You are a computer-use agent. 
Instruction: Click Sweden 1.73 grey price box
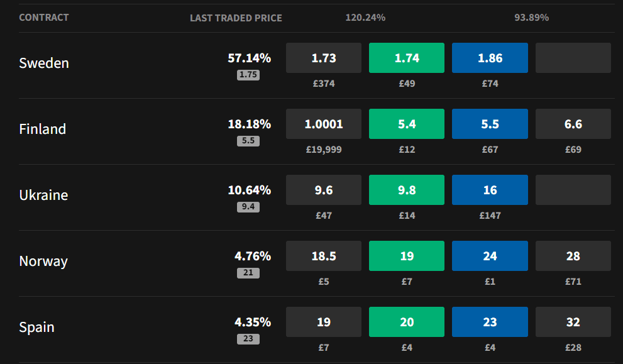[324, 58]
